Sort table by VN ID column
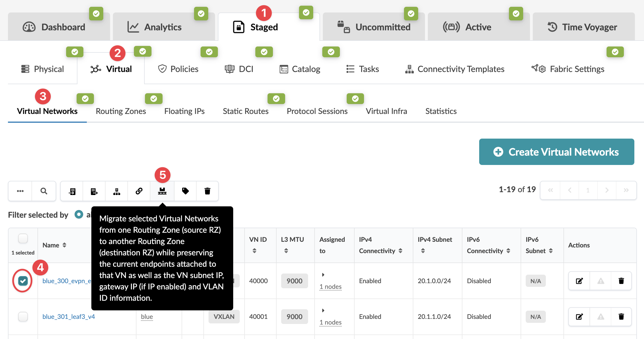Screen dimensions: 644x339 point(254,251)
